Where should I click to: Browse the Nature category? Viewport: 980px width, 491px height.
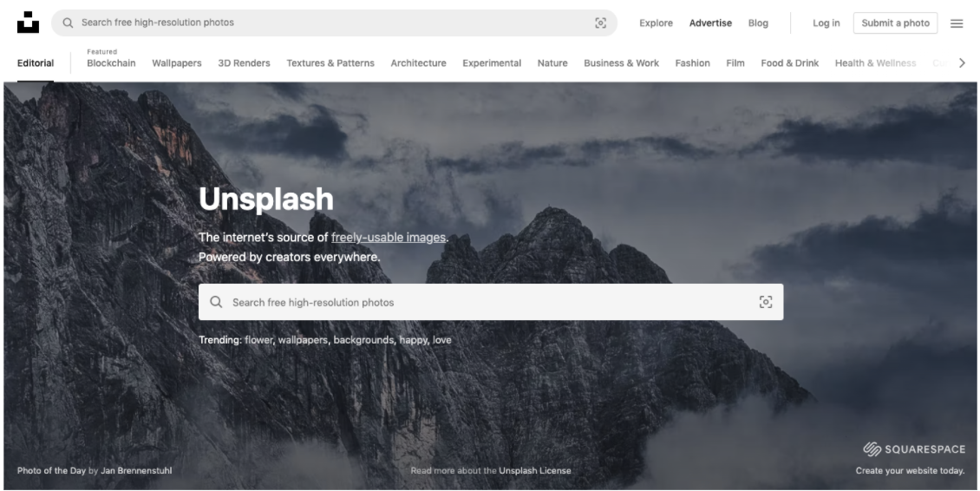tap(552, 63)
